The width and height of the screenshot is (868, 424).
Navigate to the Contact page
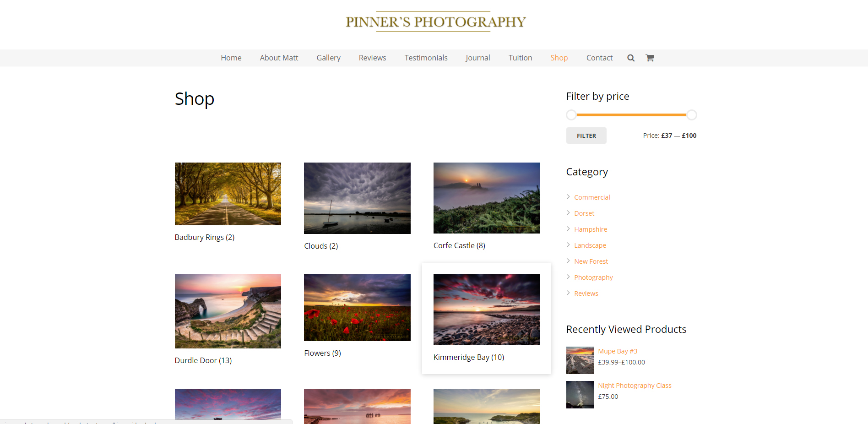coord(599,58)
